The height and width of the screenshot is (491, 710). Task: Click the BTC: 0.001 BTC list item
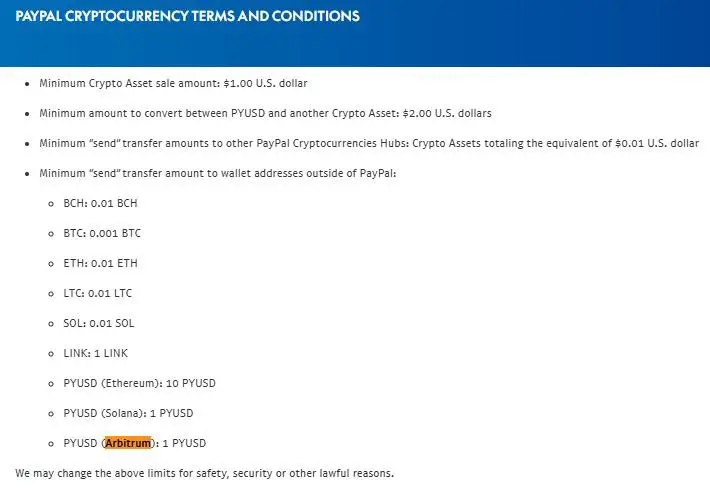102,233
